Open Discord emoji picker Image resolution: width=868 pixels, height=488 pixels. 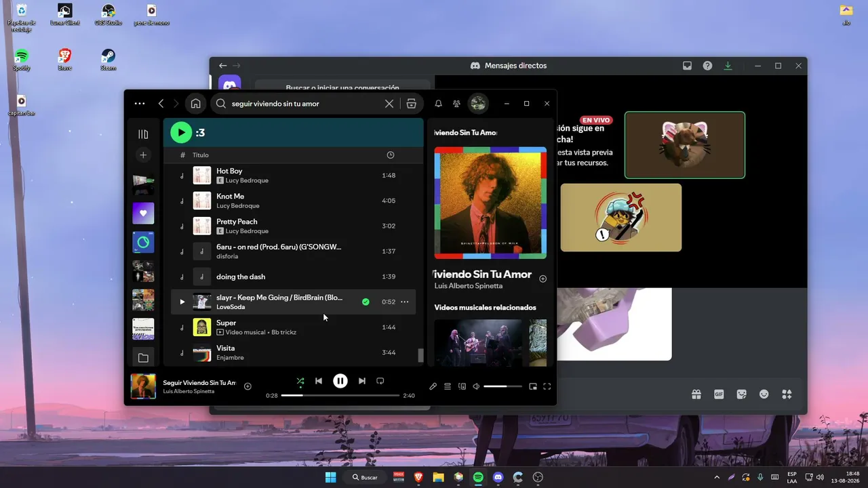point(764,394)
